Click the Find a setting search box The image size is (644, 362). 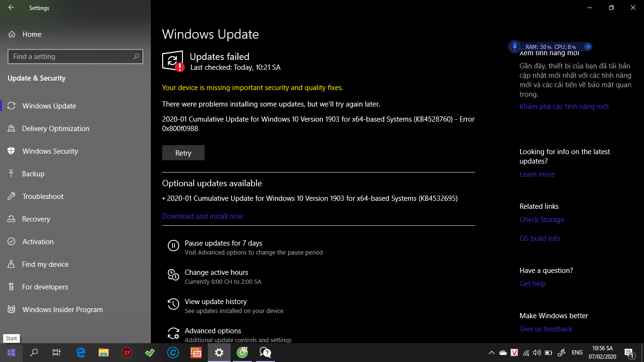coord(75,57)
